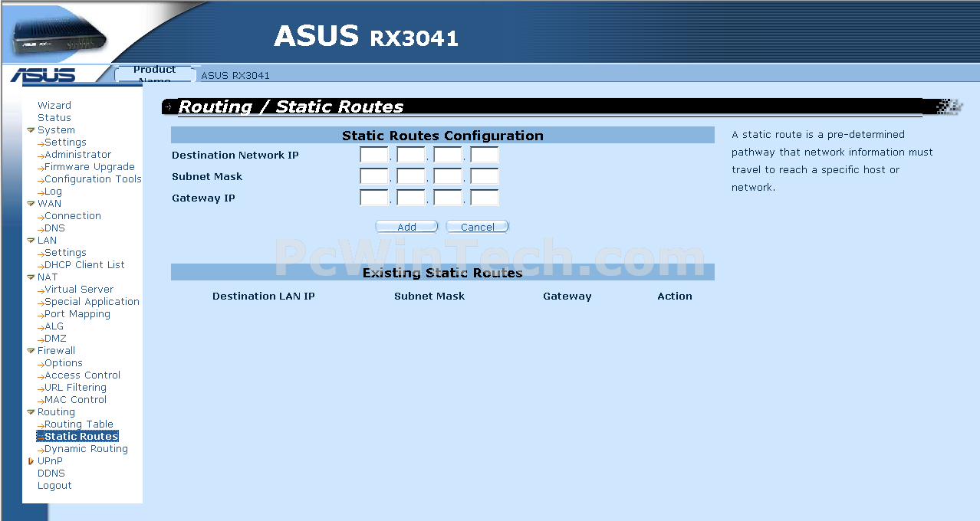Open WAN Connection settings
980x521 pixels.
pyautogui.click(x=73, y=216)
